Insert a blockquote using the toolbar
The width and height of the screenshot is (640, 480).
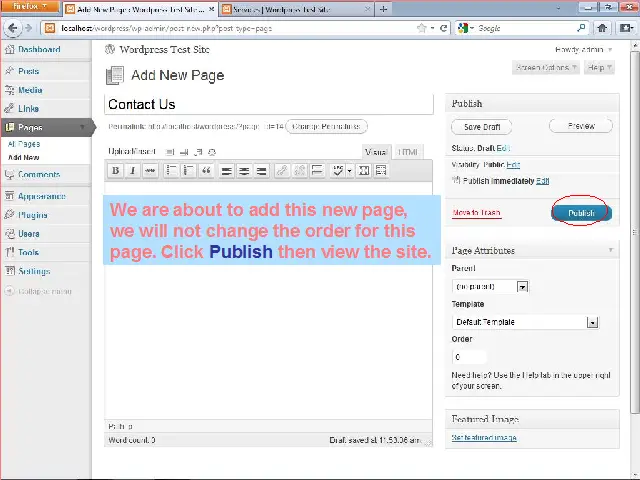click(206, 171)
